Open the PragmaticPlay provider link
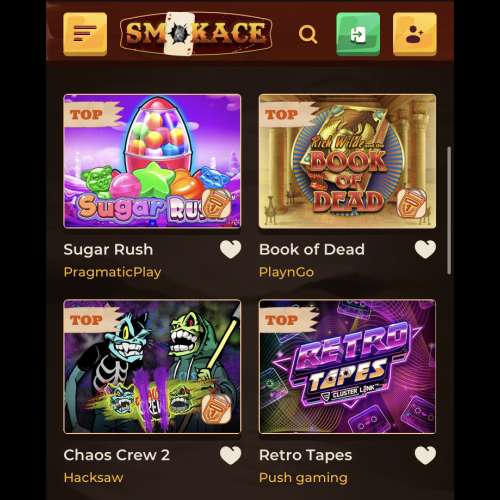500x500 pixels. pyautogui.click(x=112, y=272)
